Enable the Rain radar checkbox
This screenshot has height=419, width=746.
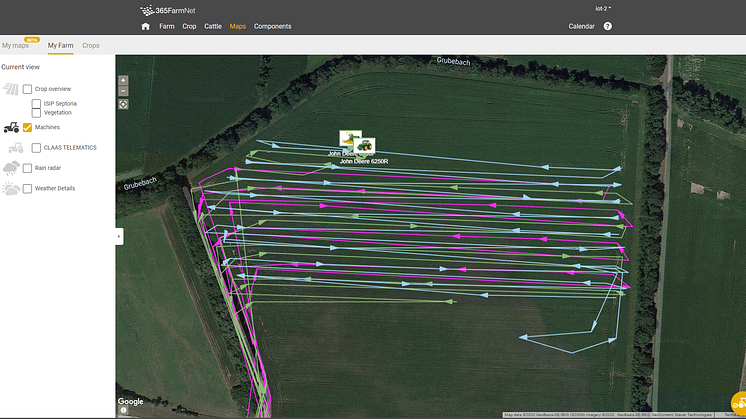click(27, 168)
